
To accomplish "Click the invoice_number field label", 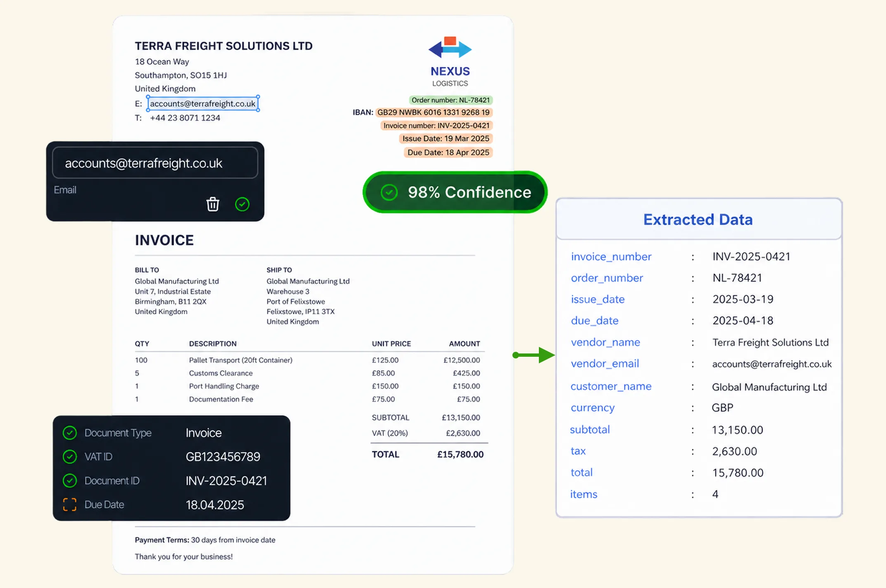I will pos(611,257).
